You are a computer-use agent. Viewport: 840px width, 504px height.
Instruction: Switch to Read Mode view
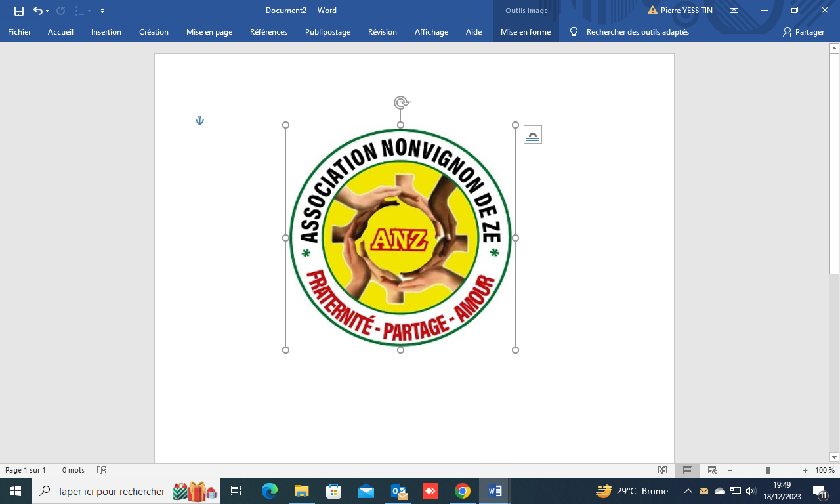point(663,470)
